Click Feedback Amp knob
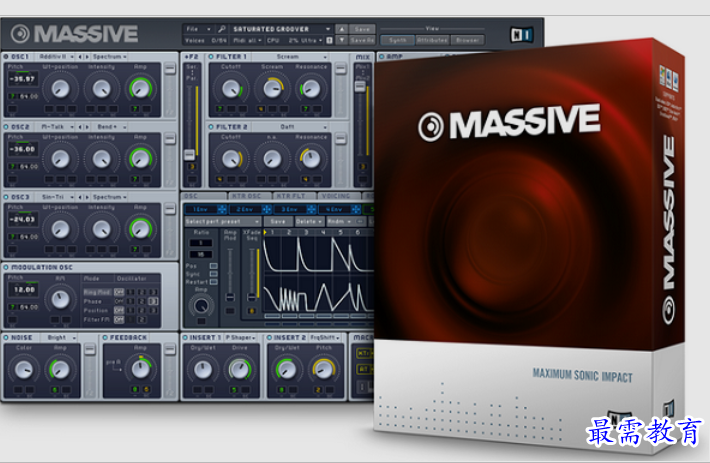 (140, 370)
